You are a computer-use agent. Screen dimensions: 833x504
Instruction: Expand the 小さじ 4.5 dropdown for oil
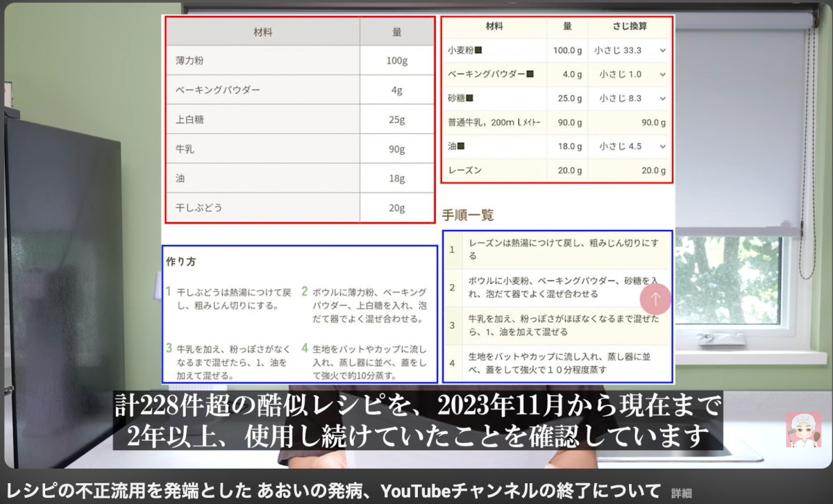coord(630,146)
